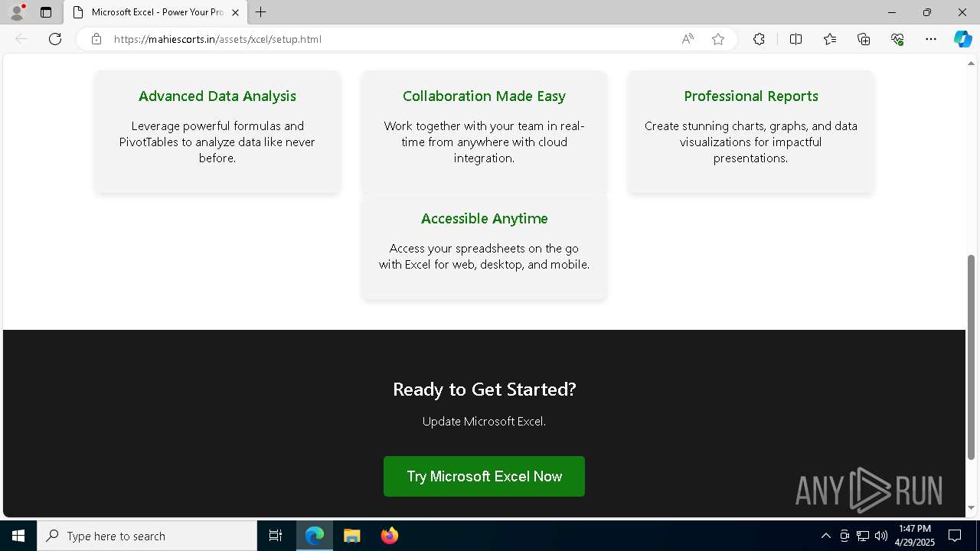
Task: Open the notification center
Action: tap(955, 536)
